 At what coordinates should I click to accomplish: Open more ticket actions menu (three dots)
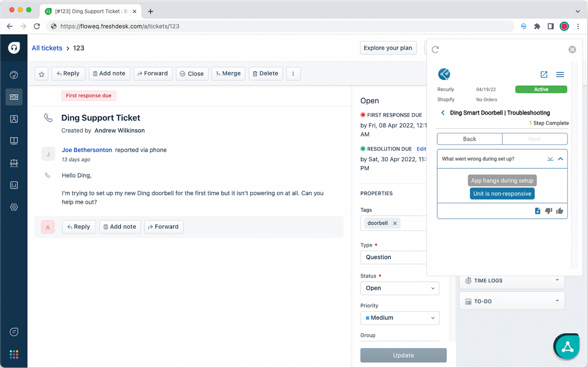(293, 74)
